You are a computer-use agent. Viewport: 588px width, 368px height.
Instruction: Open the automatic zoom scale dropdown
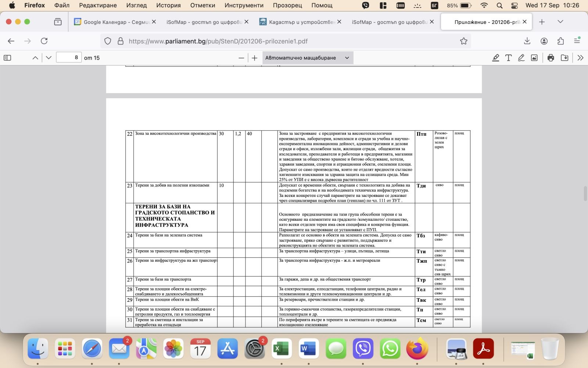click(308, 58)
